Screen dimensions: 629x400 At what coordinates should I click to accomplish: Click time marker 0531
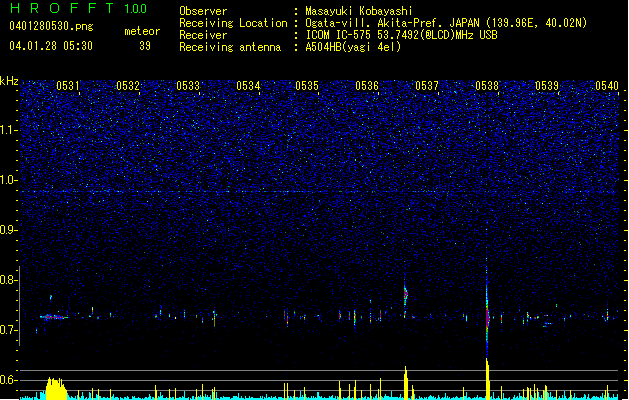tap(68, 86)
